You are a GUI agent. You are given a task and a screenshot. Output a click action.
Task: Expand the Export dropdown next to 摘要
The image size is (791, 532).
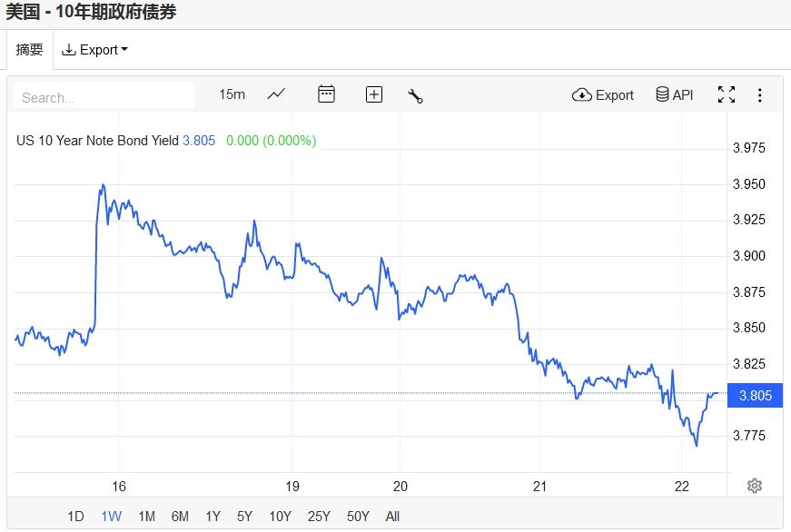click(x=94, y=50)
